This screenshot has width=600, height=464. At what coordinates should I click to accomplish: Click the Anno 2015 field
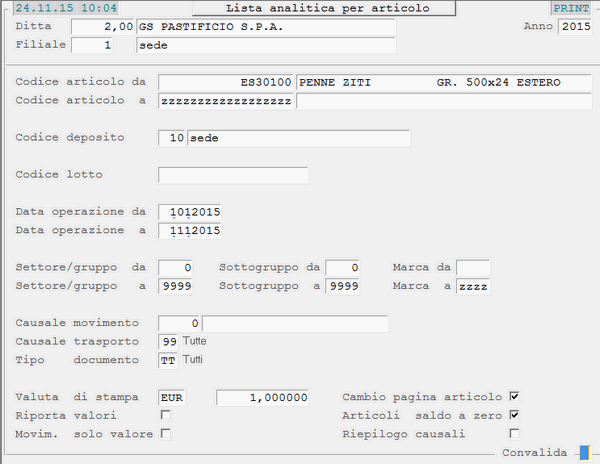pyautogui.click(x=575, y=27)
